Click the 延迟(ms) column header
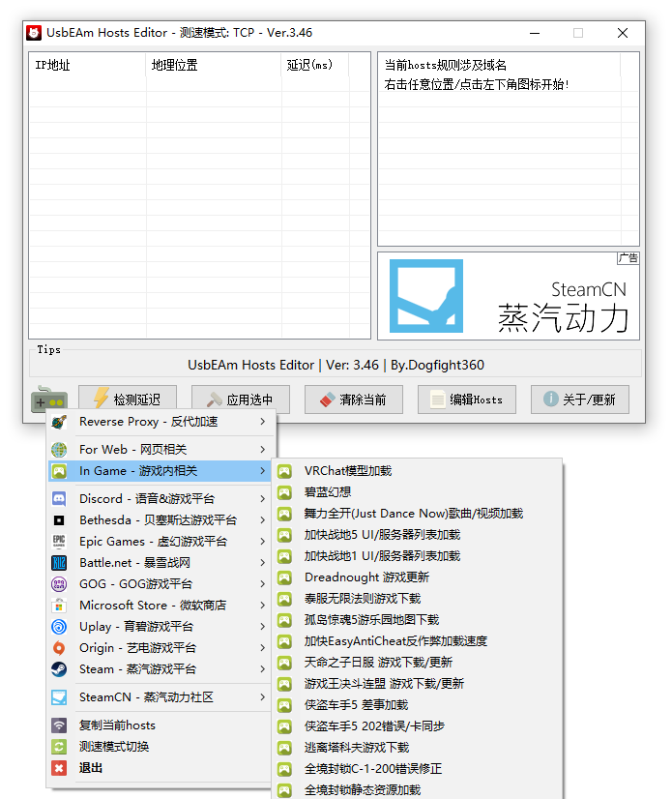Viewport: 672px width, 799px height. coord(315,65)
